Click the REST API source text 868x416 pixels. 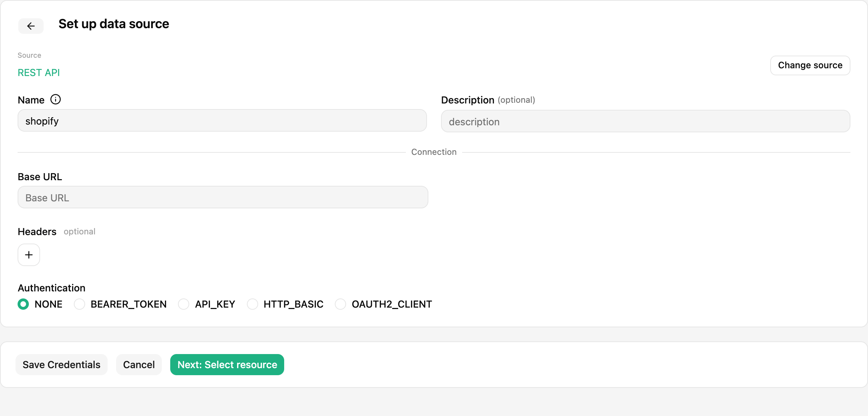pos(39,73)
